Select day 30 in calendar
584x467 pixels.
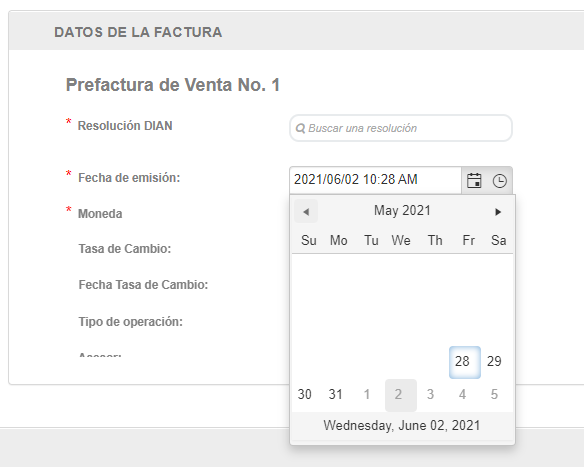coord(305,394)
